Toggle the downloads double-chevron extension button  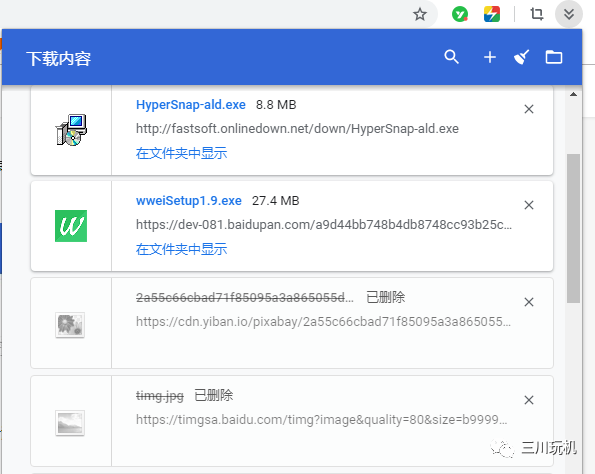[568, 14]
